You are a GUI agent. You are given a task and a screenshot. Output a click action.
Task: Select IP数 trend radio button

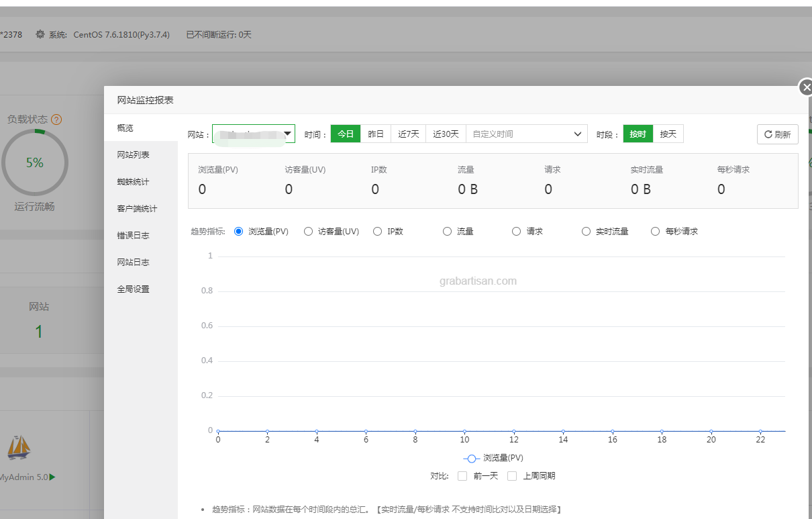(377, 231)
